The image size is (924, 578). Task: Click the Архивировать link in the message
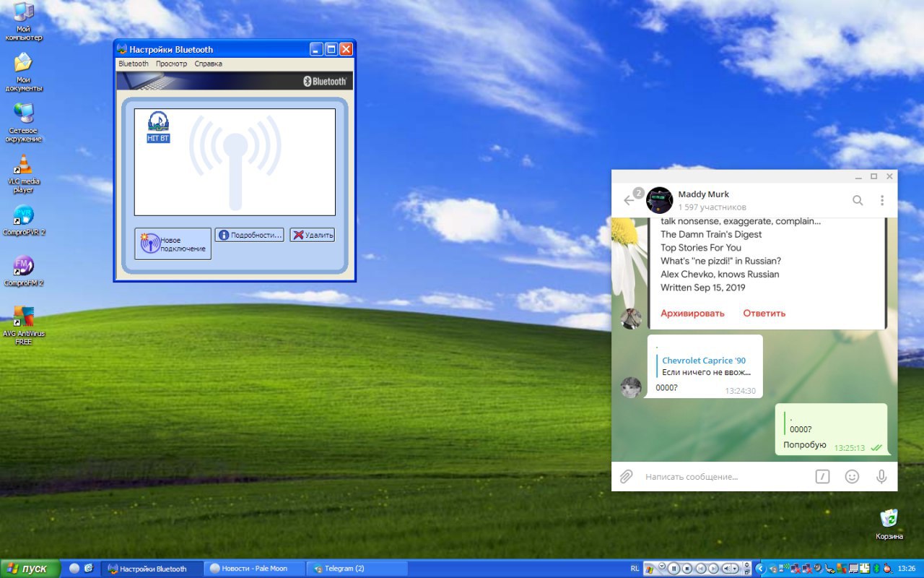[x=692, y=313]
